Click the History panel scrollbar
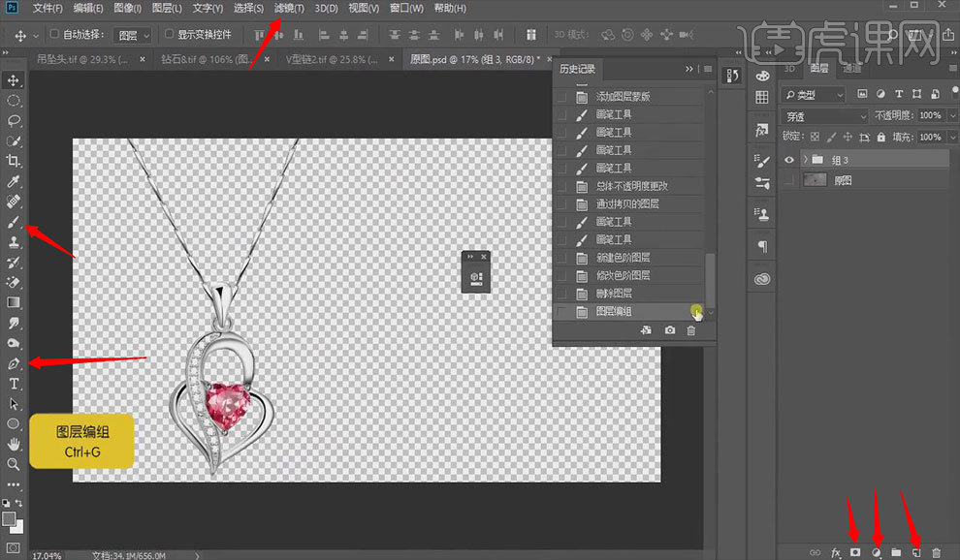960x560 pixels. pos(710,280)
